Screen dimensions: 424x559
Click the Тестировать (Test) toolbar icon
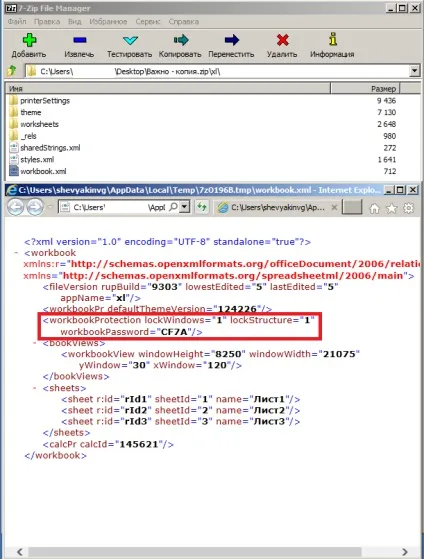[x=130, y=40]
